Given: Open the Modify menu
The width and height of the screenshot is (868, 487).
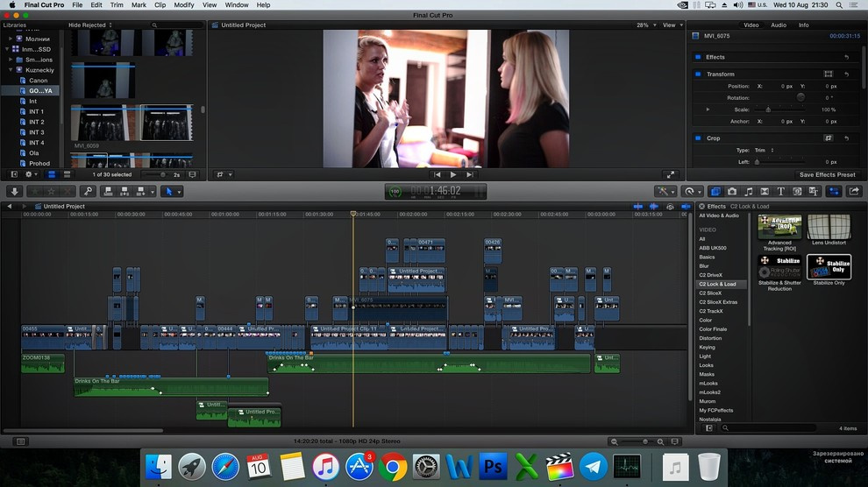Looking at the screenshot, I should [x=184, y=5].
